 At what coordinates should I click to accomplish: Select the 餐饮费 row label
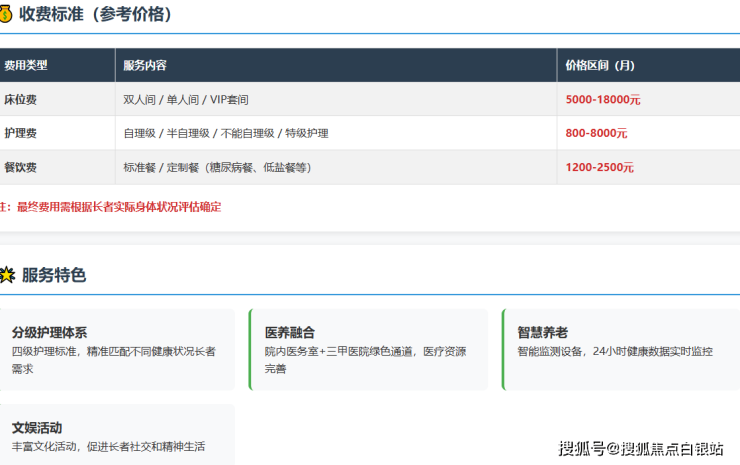point(20,167)
